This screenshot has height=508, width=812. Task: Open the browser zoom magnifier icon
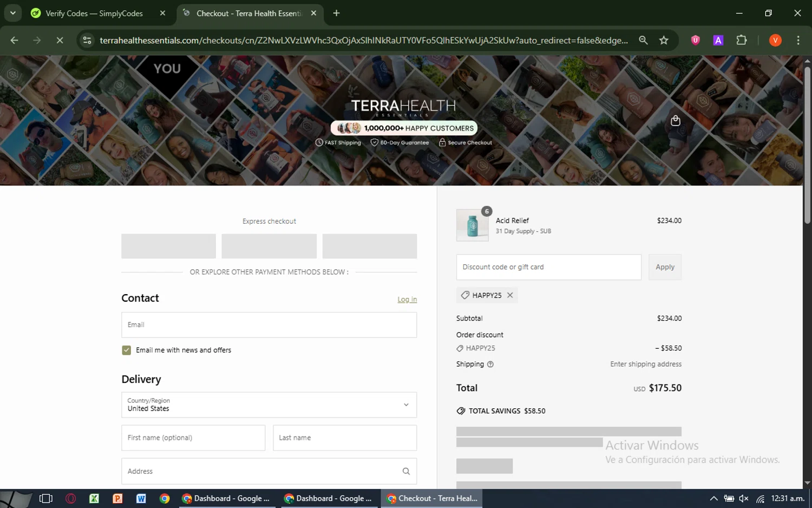pos(643,40)
